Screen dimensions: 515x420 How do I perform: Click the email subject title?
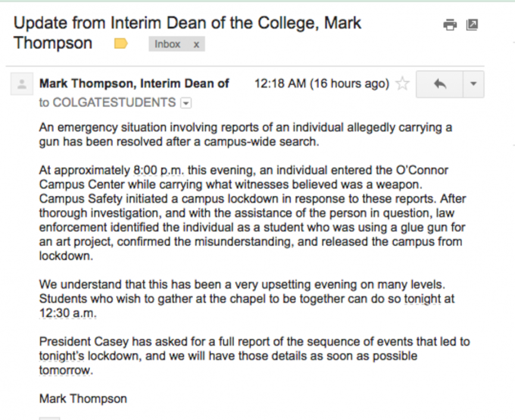click(187, 33)
